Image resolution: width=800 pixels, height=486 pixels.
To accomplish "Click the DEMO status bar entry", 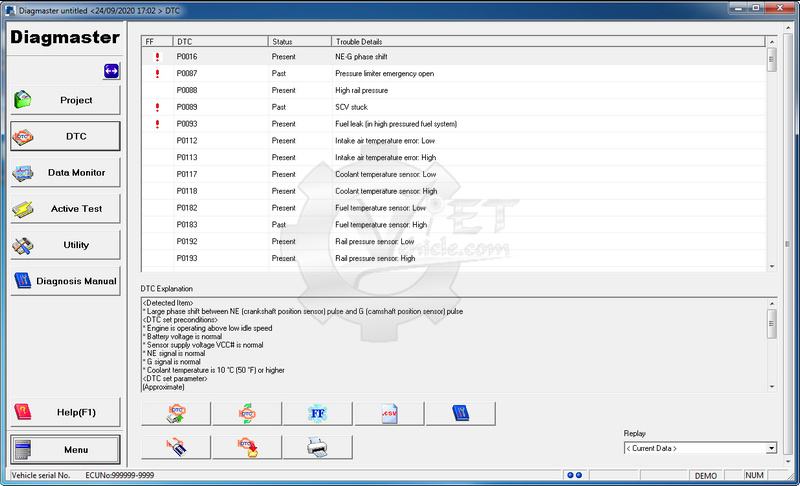I will click(706, 475).
